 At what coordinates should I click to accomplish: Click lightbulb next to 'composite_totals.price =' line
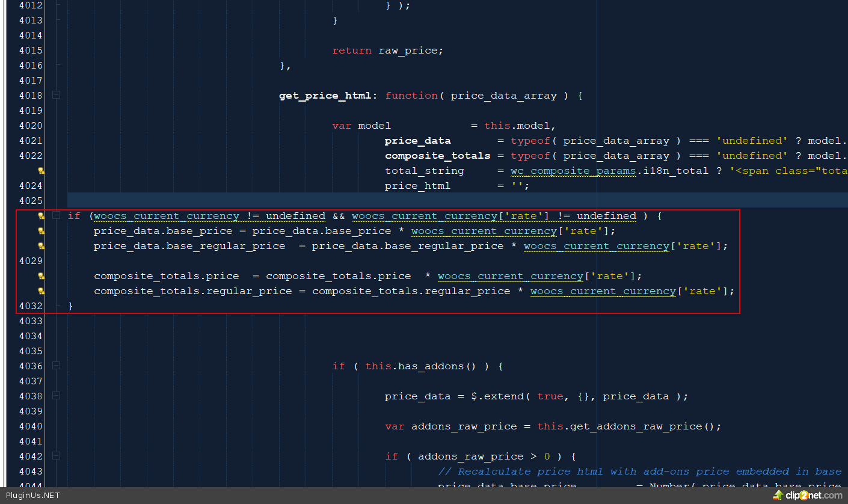(x=41, y=276)
